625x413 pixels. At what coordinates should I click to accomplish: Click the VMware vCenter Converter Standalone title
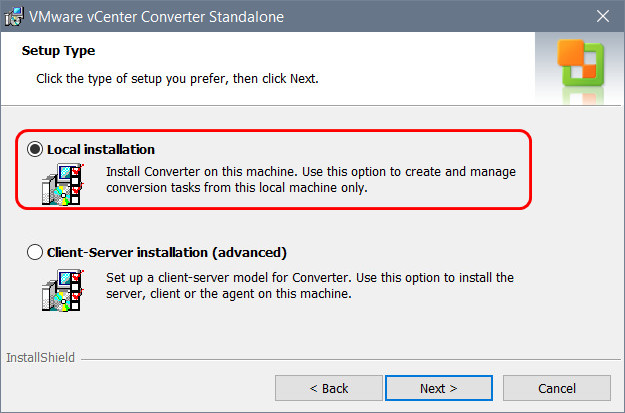[x=156, y=17]
